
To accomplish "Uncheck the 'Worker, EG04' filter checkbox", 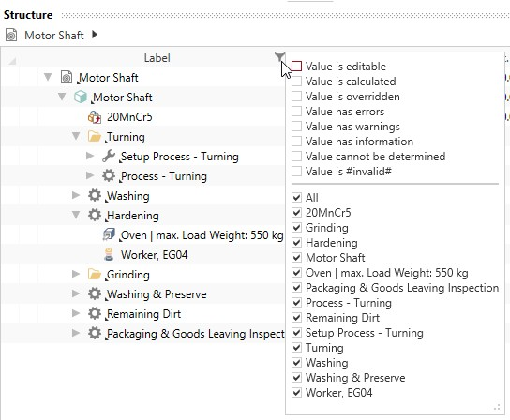I will tap(296, 393).
